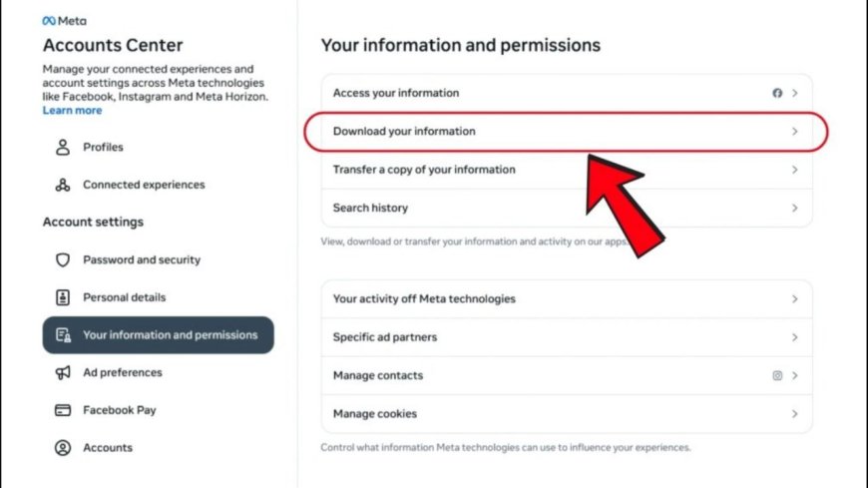Viewport: 868px width, 488px height.
Task: Click the Password and security shield icon
Action: pos(63,260)
